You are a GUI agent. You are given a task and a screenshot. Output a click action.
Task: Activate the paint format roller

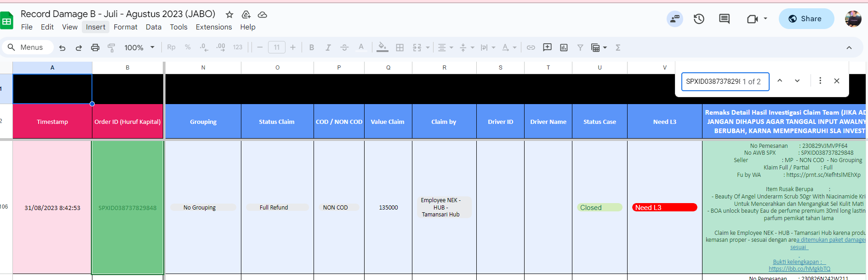(x=111, y=47)
